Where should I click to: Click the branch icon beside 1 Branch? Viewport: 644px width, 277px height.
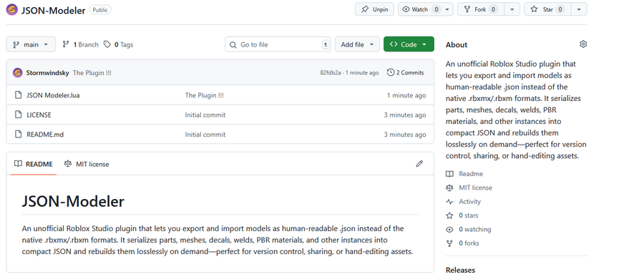[66, 44]
